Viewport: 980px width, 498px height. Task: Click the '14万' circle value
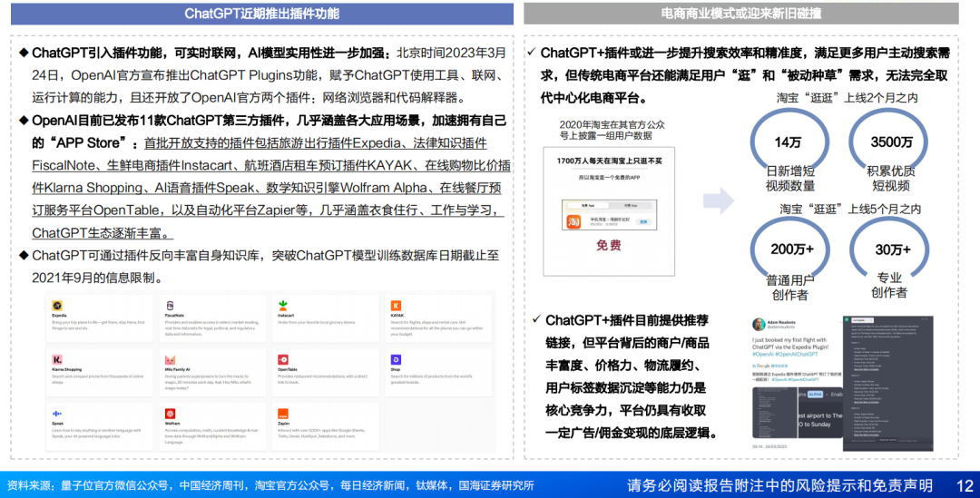point(789,142)
